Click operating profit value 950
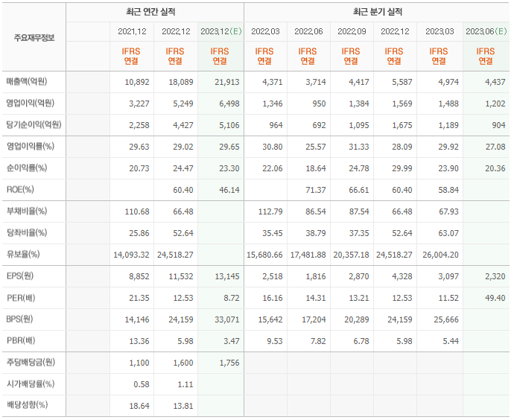 coord(319,104)
